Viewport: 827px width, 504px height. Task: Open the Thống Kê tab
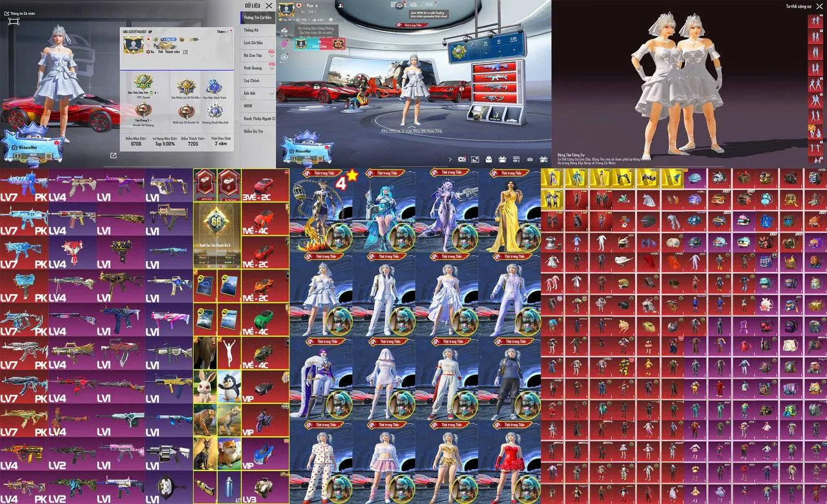pos(258,30)
